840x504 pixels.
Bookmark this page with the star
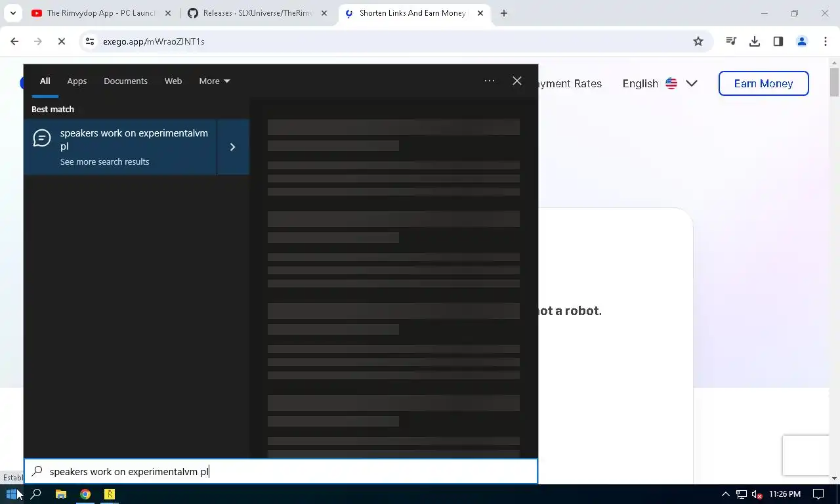pos(698,41)
